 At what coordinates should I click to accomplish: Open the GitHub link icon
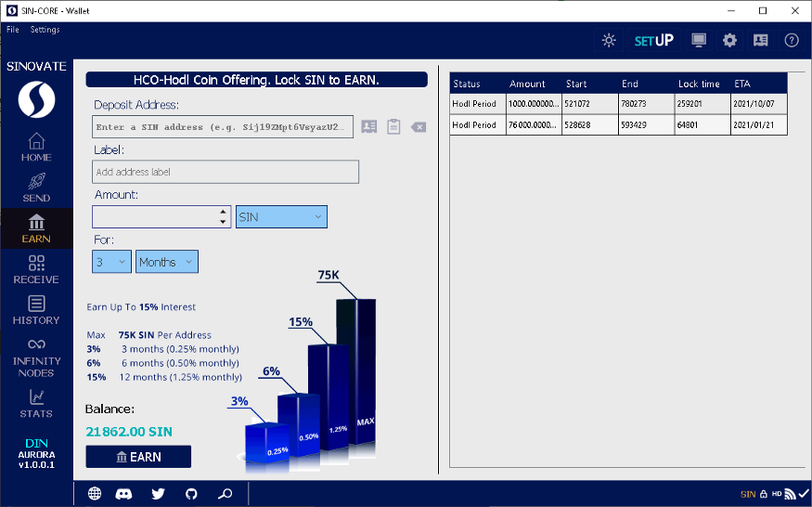coord(191,493)
